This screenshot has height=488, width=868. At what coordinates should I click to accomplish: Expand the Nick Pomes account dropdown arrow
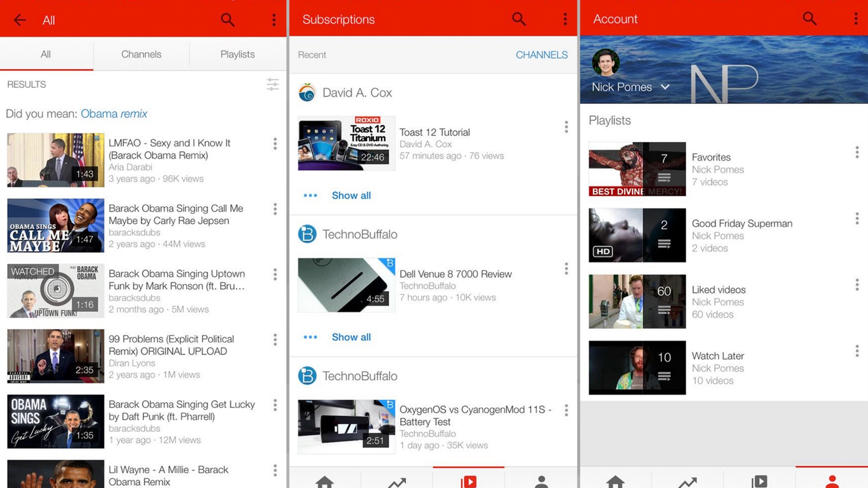click(x=665, y=87)
